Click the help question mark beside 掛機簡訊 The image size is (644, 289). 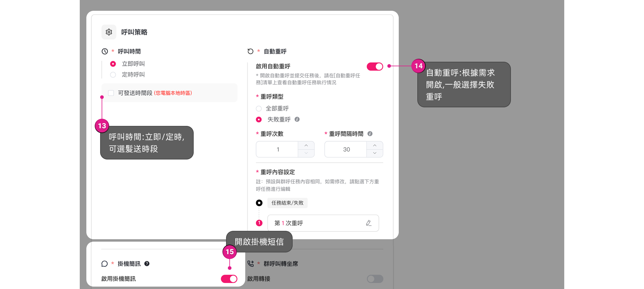147,264
